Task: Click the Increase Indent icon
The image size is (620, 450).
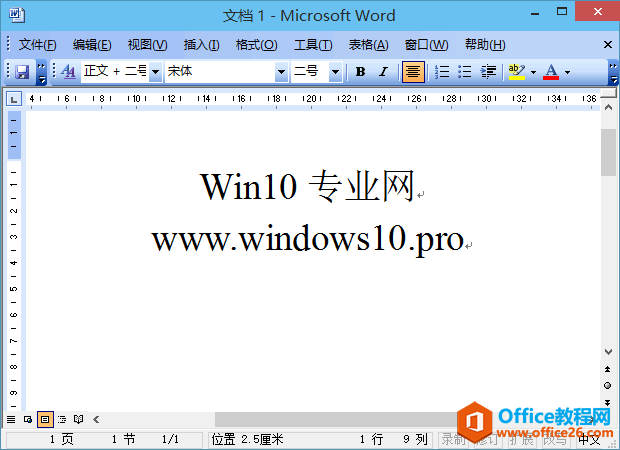Action: pyautogui.click(x=488, y=72)
